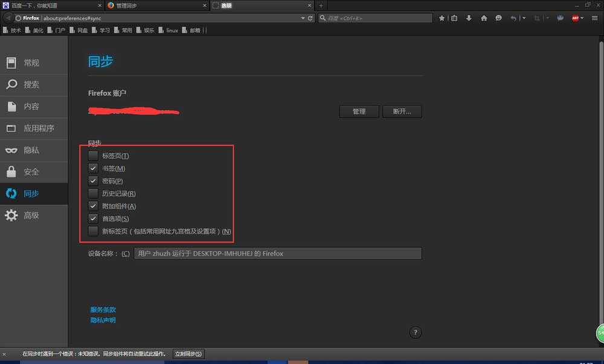Click the Adblock Plus ABP icon

point(575,18)
